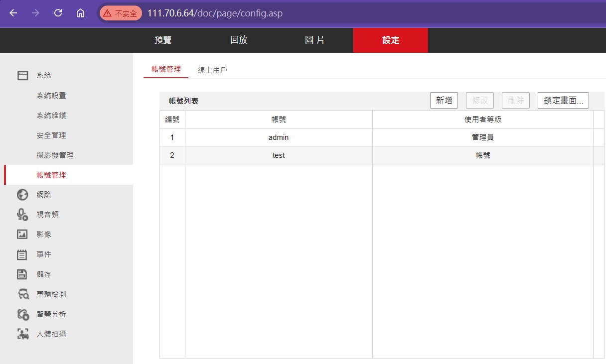Viewport: 606px width, 364px height.
Task: Click the browser forward arrow
Action: click(x=35, y=13)
